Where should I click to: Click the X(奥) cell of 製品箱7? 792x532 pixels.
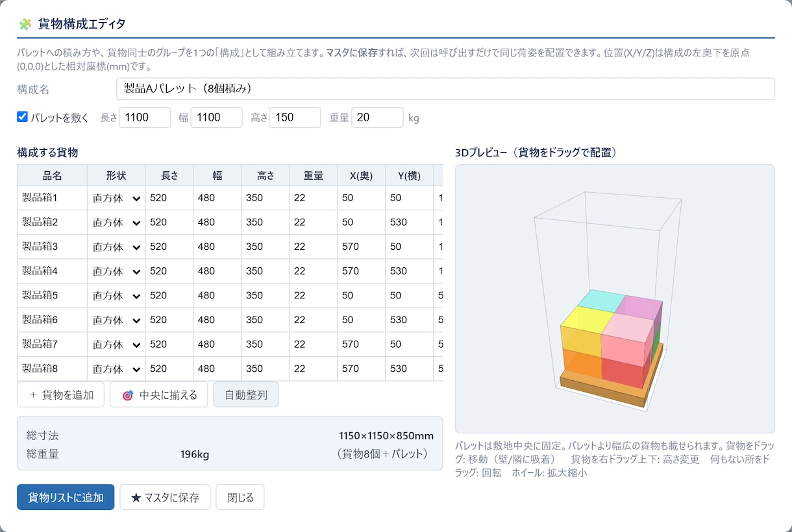tap(361, 345)
